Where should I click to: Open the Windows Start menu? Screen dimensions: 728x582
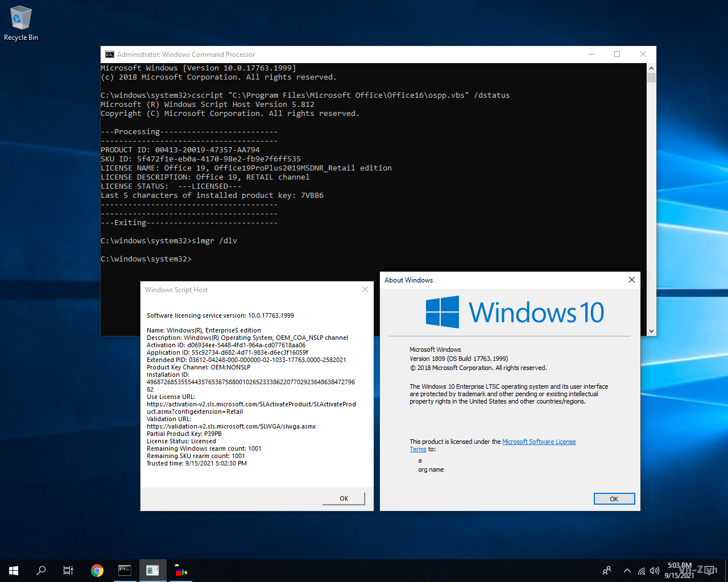pyautogui.click(x=14, y=571)
